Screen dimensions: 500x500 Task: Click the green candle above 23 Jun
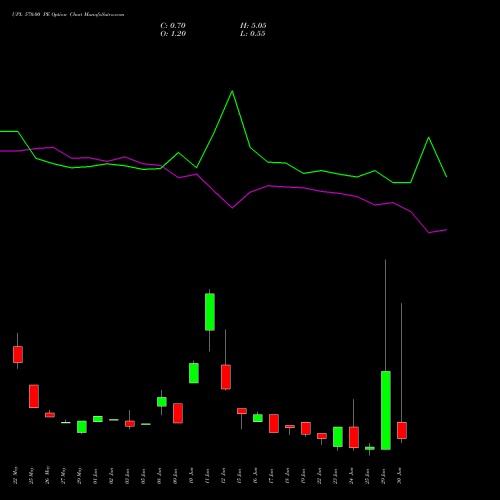coord(338,437)
